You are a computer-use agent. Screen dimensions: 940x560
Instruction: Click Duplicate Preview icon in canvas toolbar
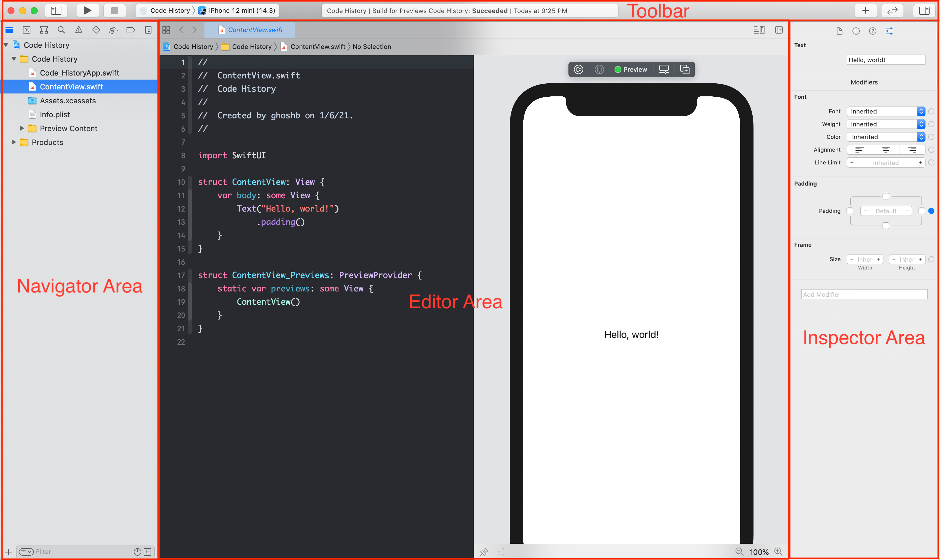pos(684,69)
